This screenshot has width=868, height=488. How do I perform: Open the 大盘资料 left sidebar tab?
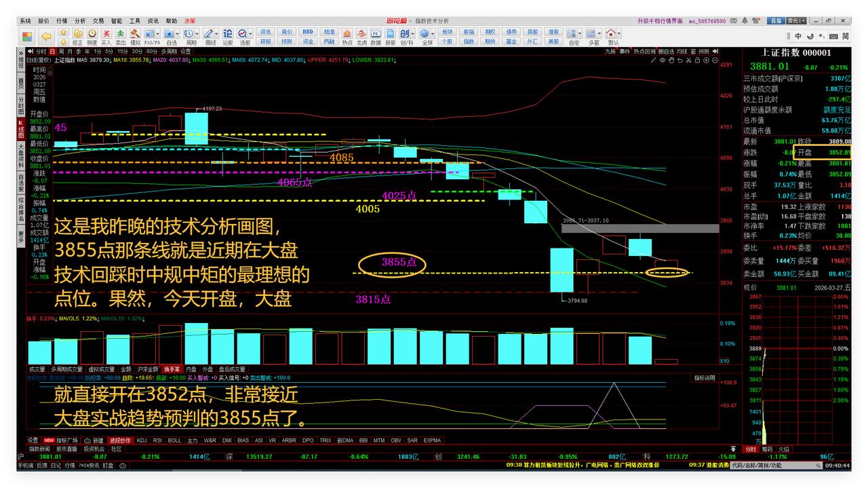(21, 155)
